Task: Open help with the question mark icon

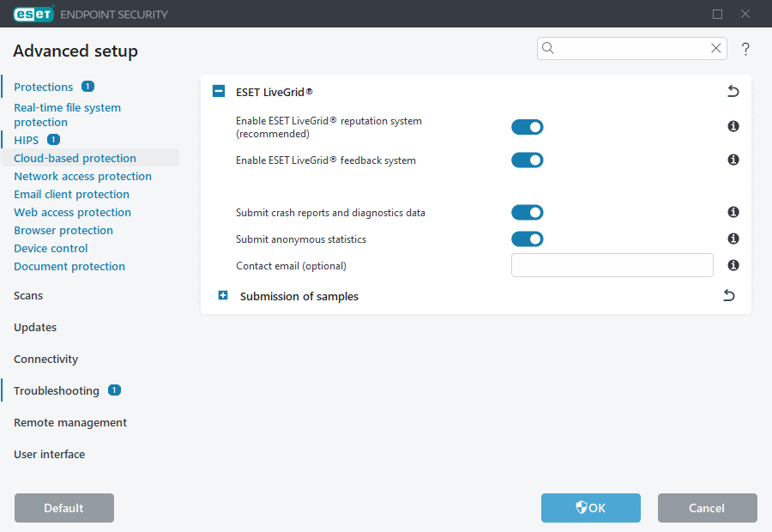Action: pyautogui.click(x=745, y=49)
